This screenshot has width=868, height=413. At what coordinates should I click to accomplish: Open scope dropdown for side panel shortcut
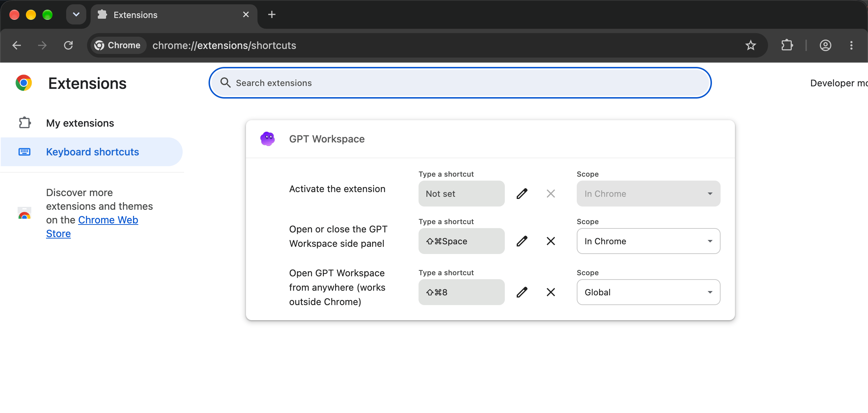[x=648, y=241]
